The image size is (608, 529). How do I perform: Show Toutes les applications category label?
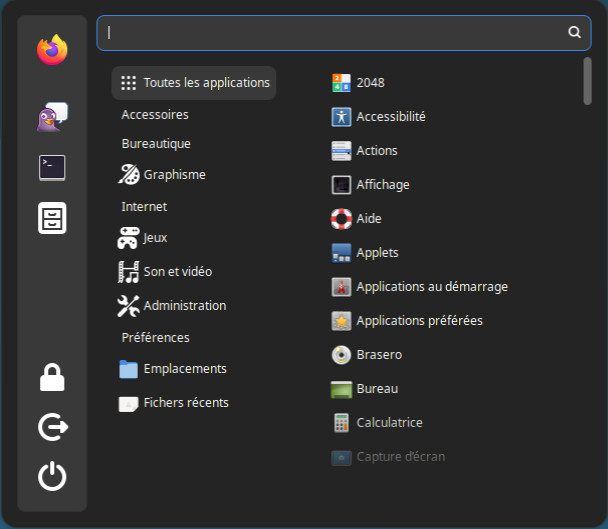click(207, 83)
